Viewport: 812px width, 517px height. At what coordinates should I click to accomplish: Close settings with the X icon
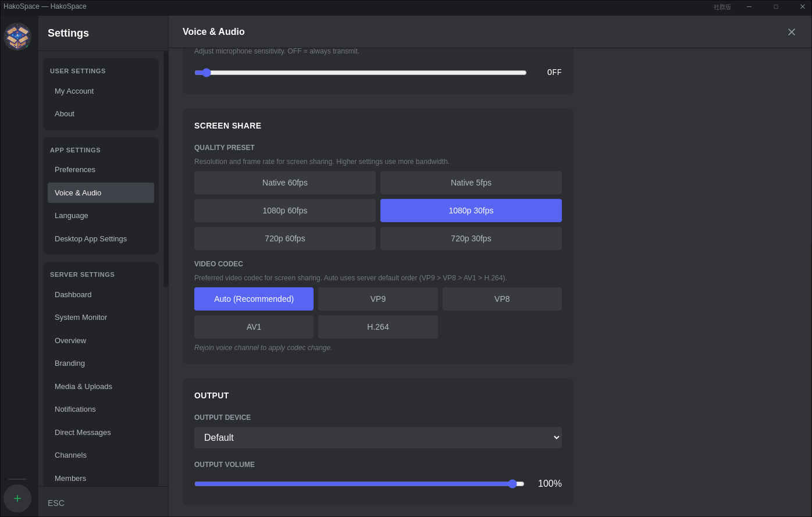(791, 32)
